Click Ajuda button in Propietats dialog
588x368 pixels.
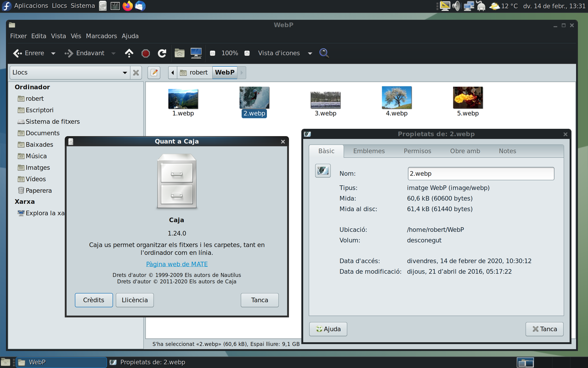pyautogui.click(x=328, y=329)
